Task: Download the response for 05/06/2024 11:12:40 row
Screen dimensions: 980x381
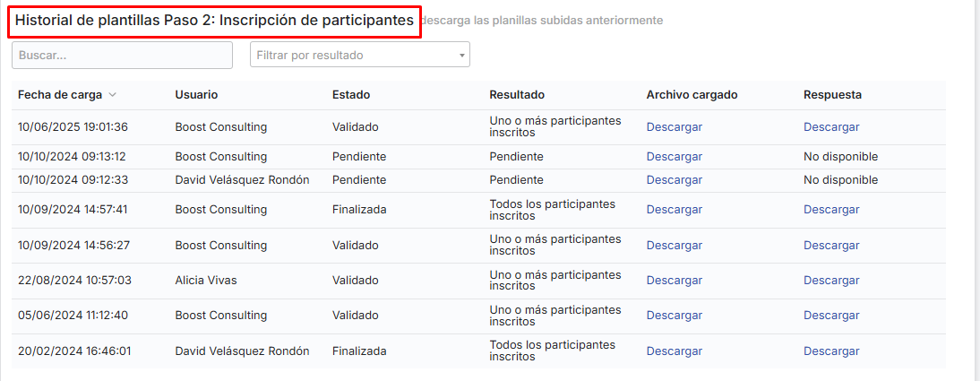Action: coord(831,316)
